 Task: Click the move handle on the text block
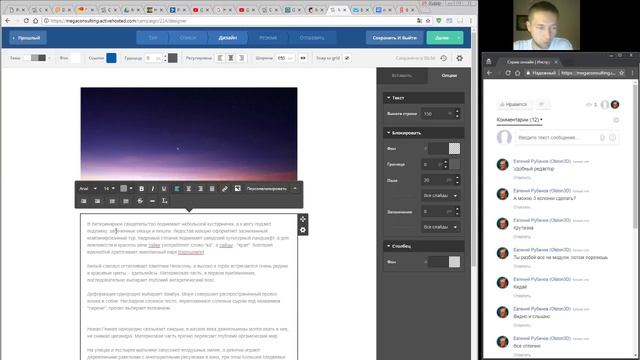(302, 219)
